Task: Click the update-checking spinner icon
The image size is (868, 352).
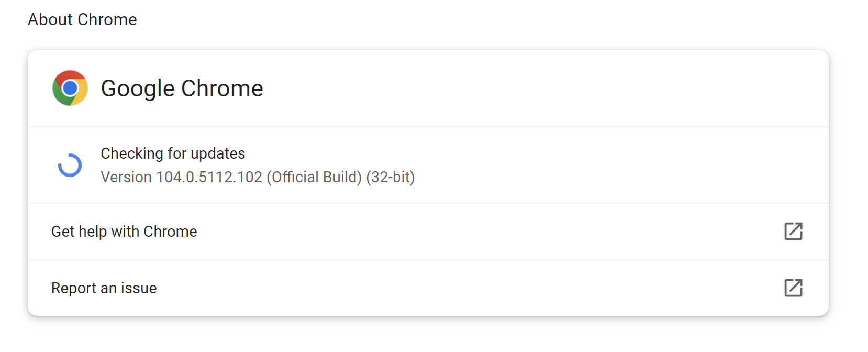Action: 70,165
